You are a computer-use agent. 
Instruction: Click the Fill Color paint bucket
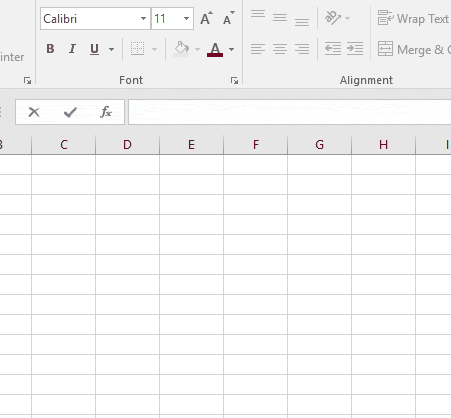(181, 49)
